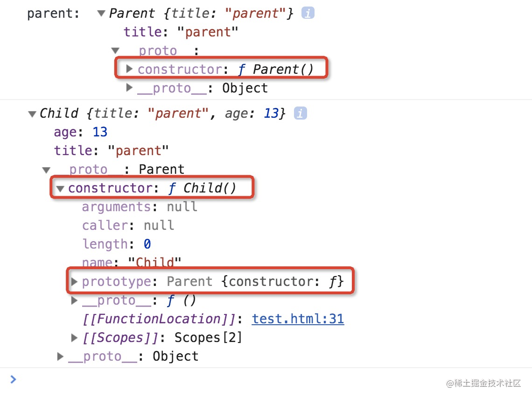Viewport: 532px width, 399px height.
Task: Collapse __proto__: Parent in Child
Action: click(46, 170)
